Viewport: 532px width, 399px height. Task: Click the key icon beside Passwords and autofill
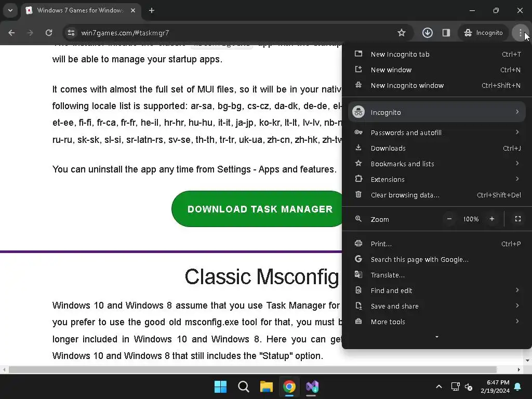(x=358, y=132)
